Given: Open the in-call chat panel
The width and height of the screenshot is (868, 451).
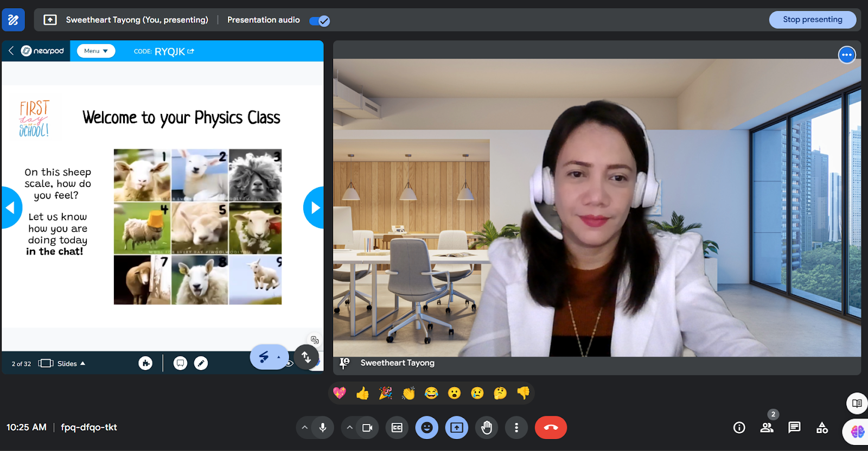Looking at the screenshot, I should pos(794,428).
